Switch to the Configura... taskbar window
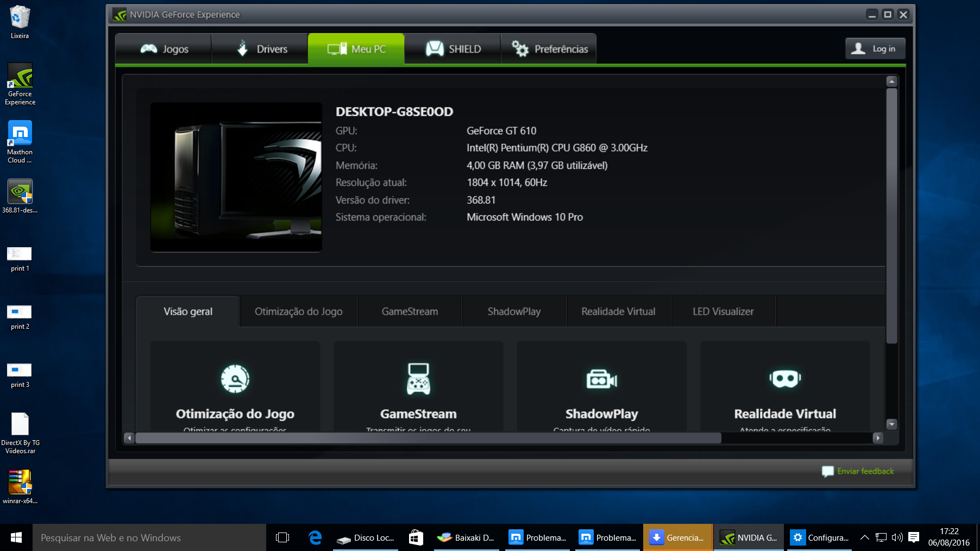Viewport: 980px width, 551px height. (x=819, y=537)
